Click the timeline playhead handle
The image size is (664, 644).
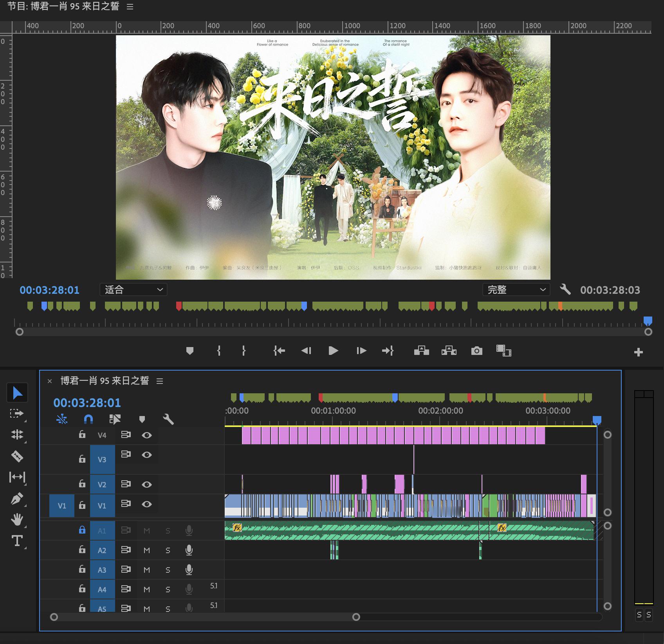point(597,421)
